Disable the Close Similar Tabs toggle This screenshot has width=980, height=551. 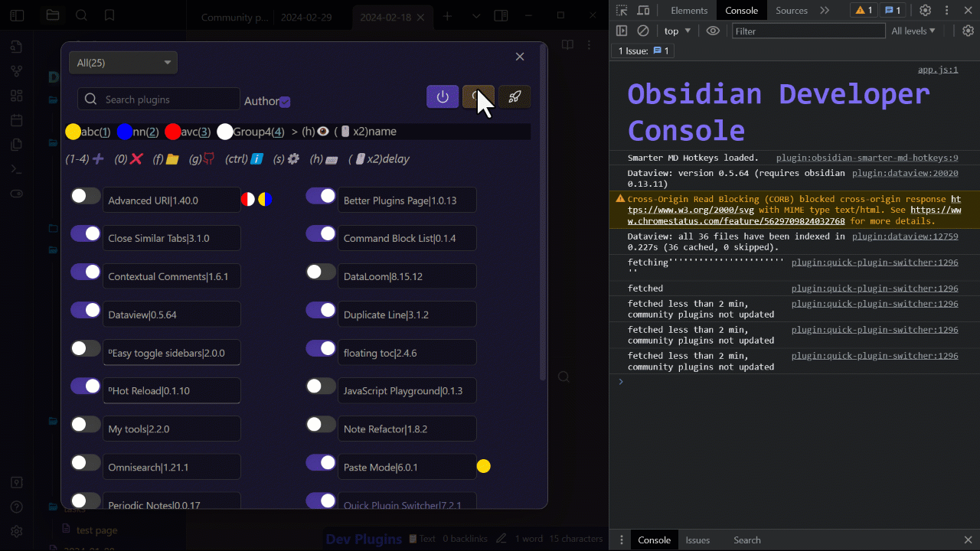[x=86, y=233]
